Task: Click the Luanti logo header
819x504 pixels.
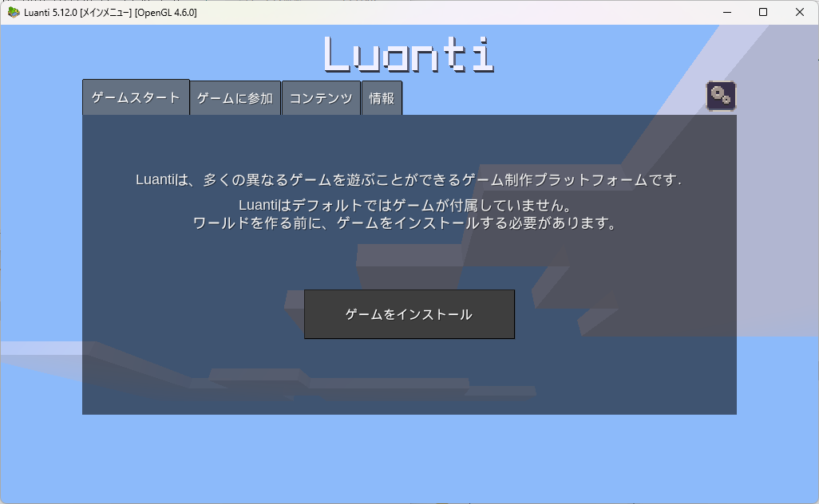Action: coord(409,54)
